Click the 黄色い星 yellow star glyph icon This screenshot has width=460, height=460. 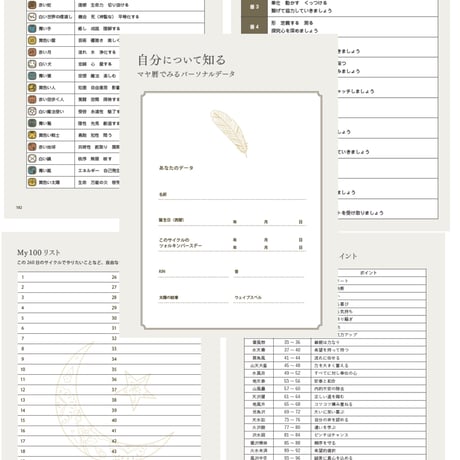point(32,40)
